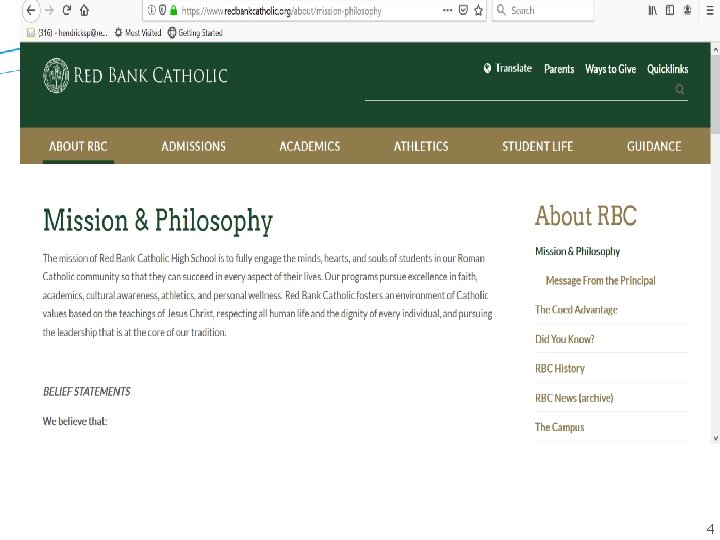This screenshot has width=720, height=540.
Task: Reload the page with the refresh icon
Action: tap(67, 10)
